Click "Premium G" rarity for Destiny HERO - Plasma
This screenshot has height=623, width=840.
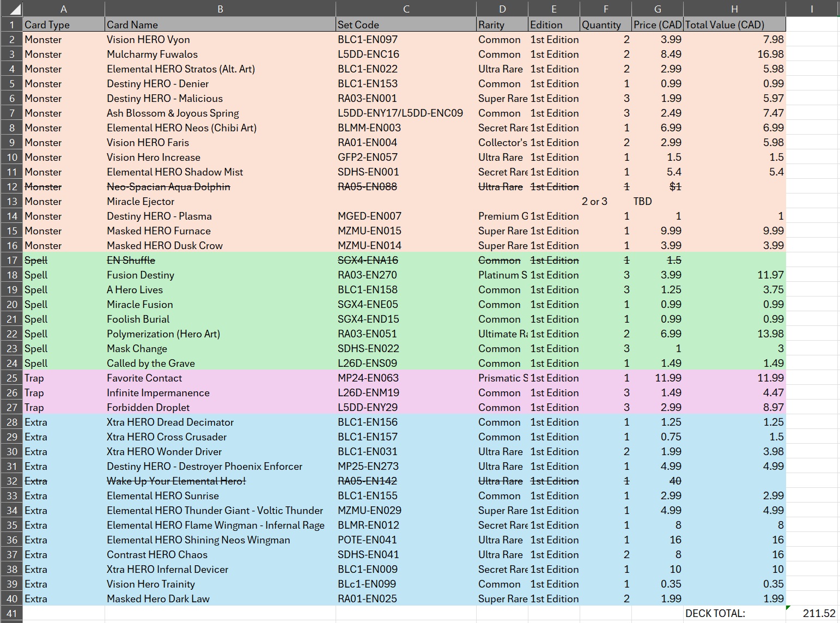(502, 216)
